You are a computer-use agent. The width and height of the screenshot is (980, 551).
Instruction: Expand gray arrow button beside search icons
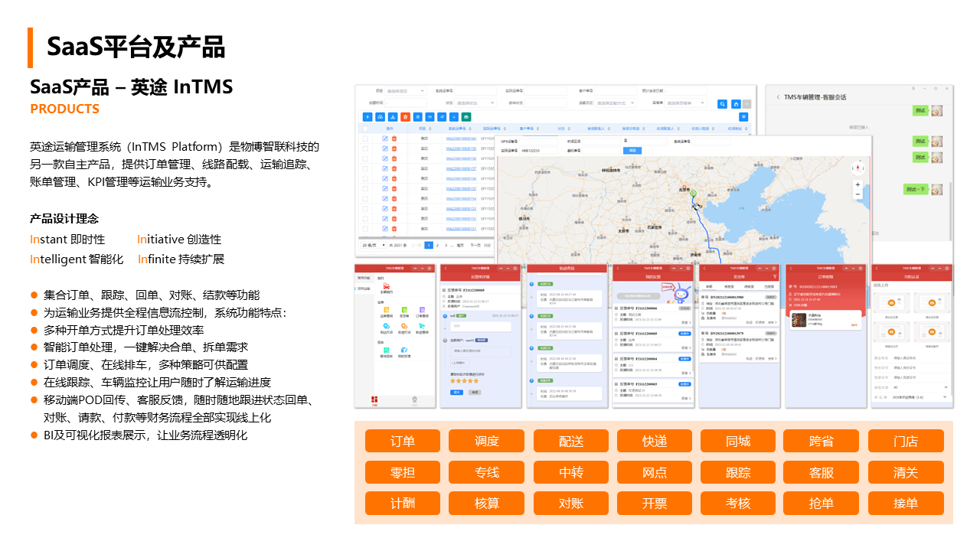tap(746, 104)
